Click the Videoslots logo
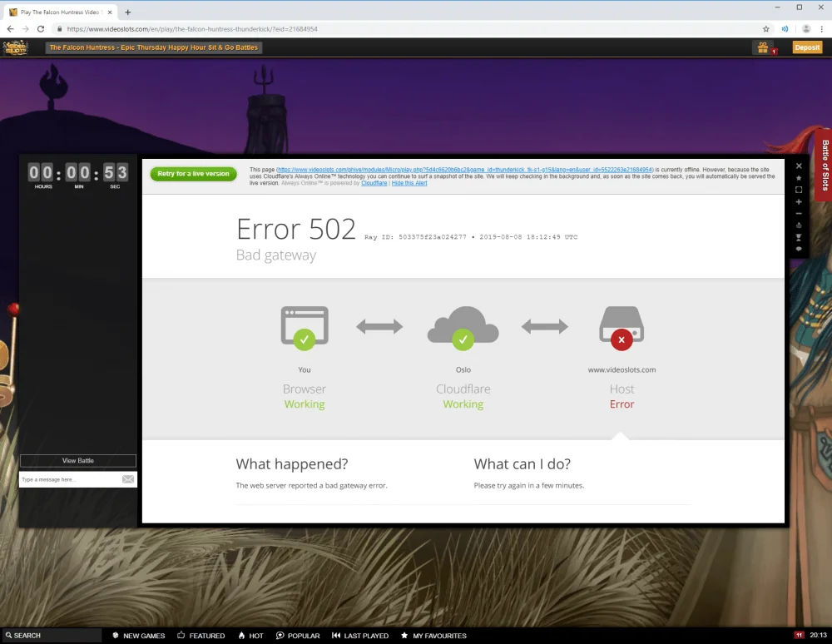Screen dimensions: 832x644 pos(15,47)
